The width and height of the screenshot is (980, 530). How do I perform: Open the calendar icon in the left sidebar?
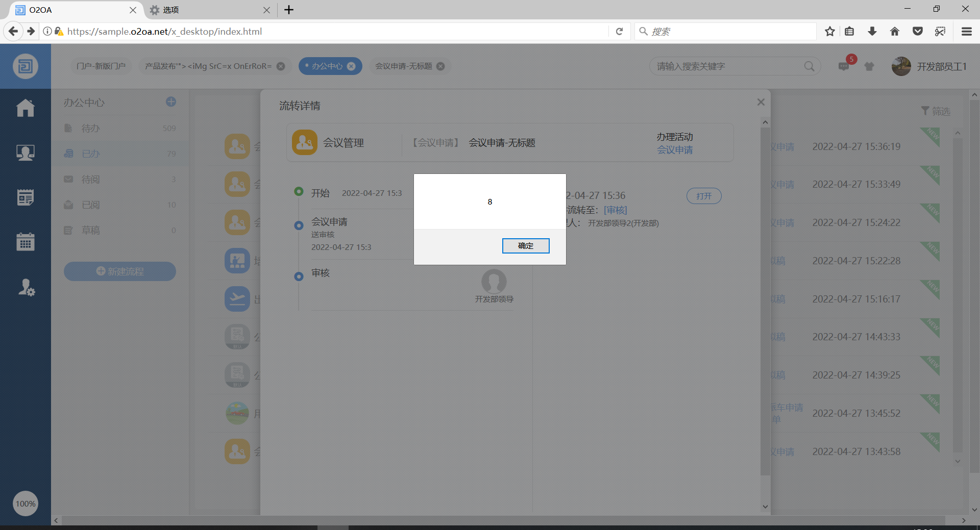pyautogui.click(x=26, y=242)
